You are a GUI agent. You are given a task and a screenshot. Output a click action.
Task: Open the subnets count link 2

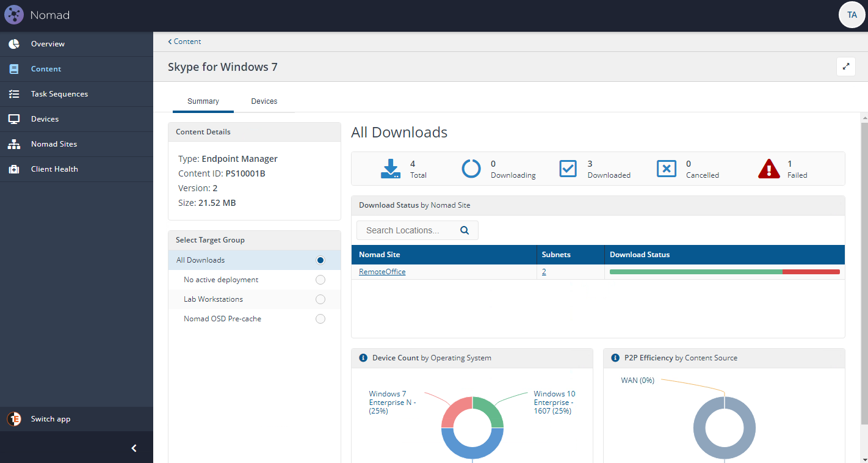coord(544,272)
